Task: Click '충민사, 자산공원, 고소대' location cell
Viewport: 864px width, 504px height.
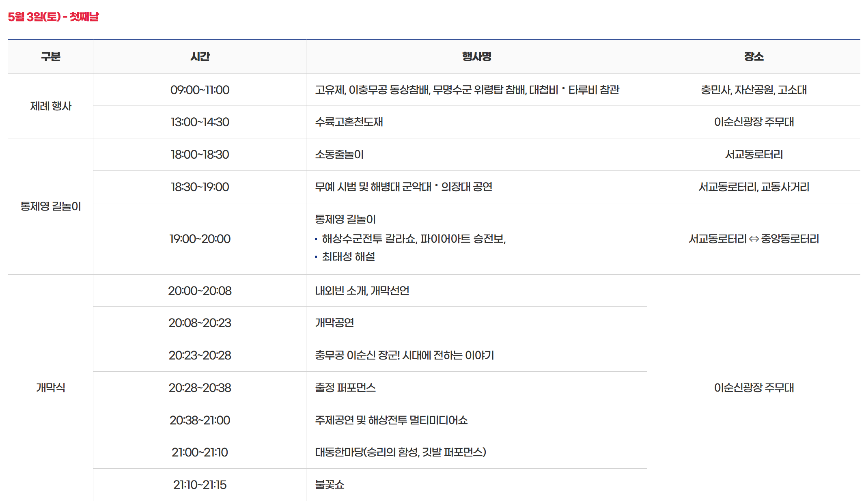Action: (x=754, y=90)
